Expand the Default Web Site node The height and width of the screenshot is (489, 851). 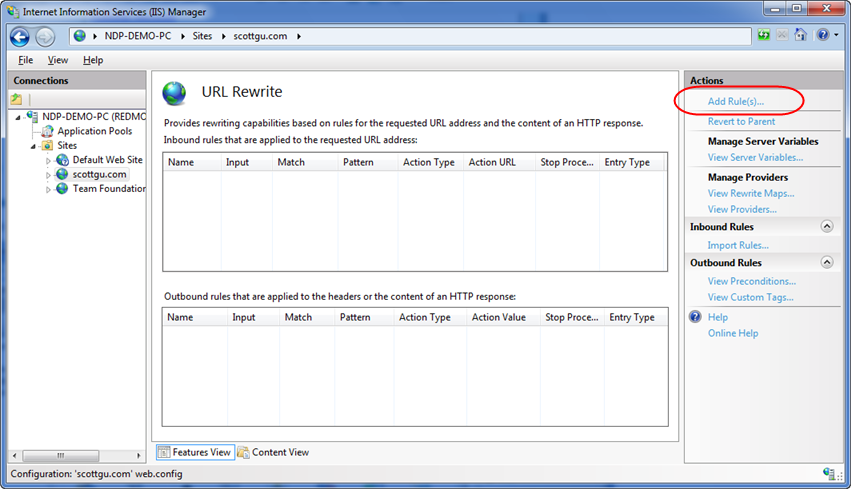(x=48, y=161)
